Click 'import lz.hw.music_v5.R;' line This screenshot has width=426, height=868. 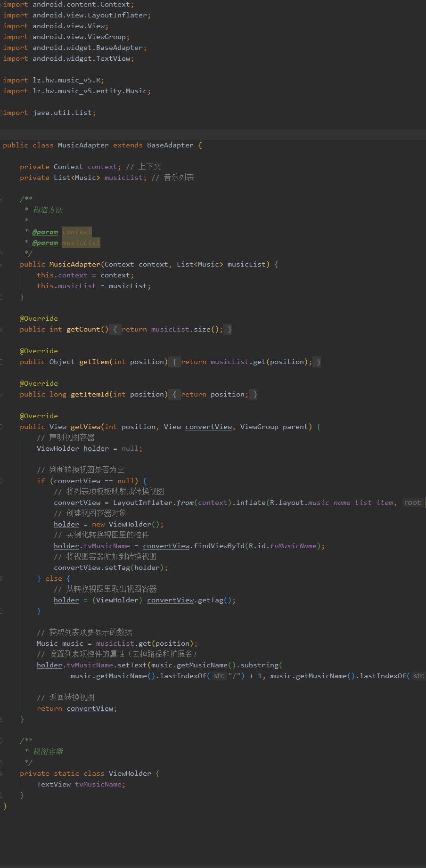[54, 80]
